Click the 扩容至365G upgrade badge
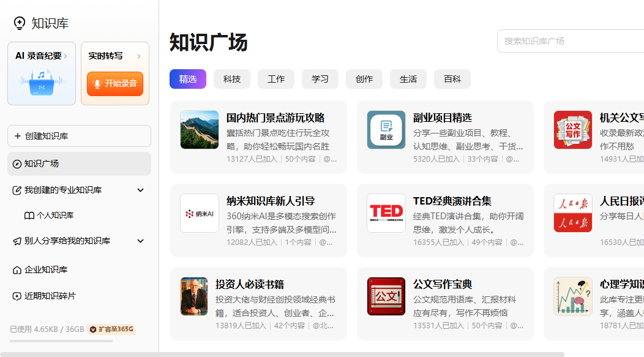Screen dimensions: 644x357 pos(111,329)
